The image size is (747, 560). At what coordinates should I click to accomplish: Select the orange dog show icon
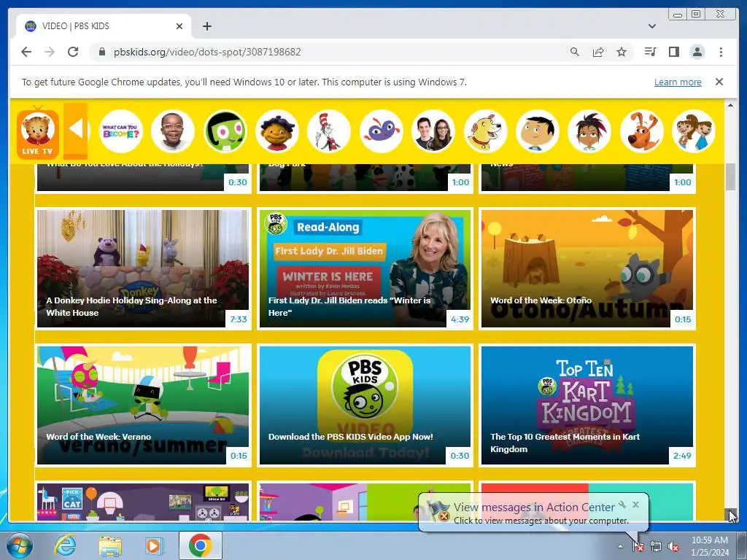642,131
